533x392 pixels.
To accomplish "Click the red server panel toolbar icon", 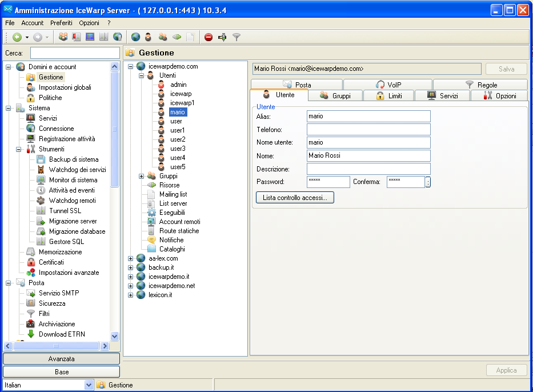I will click(x=77, y=37).
